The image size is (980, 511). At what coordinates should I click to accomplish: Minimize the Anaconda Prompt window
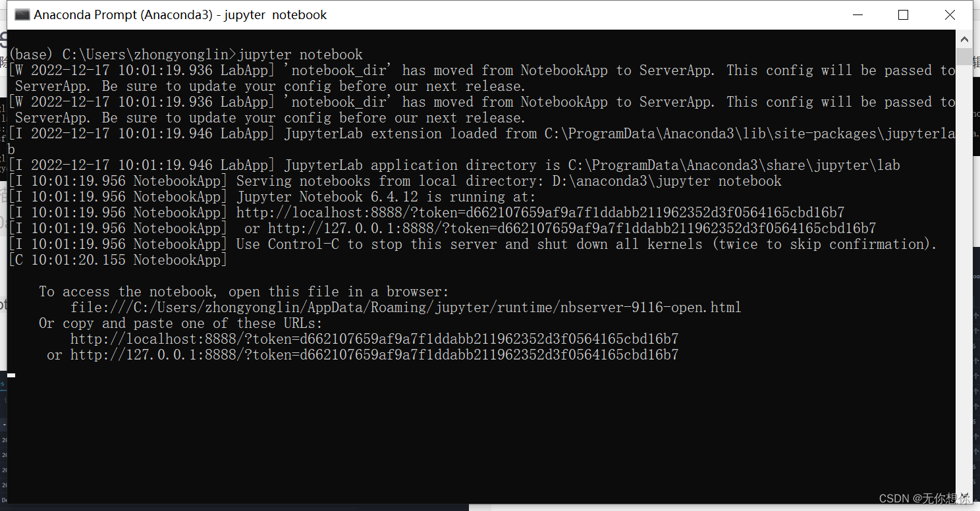857,14
